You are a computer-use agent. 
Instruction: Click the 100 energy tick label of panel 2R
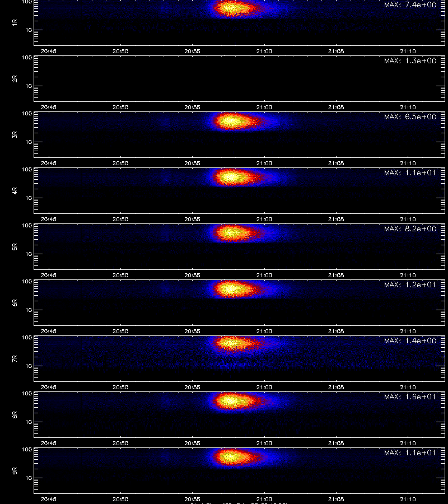[27, 58]
